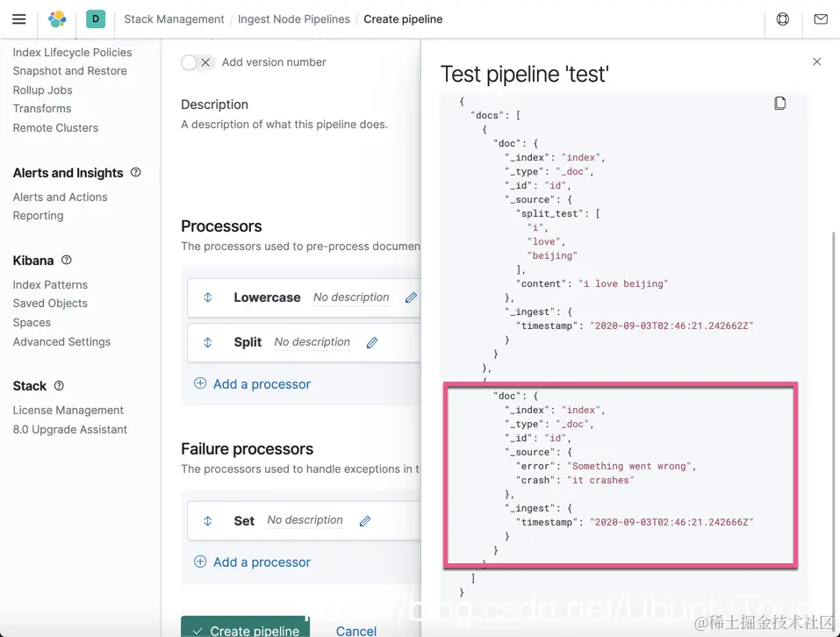Go to Stack Management breadcrumb
Viewport: 840px width, 637px height.
(174, 19)
